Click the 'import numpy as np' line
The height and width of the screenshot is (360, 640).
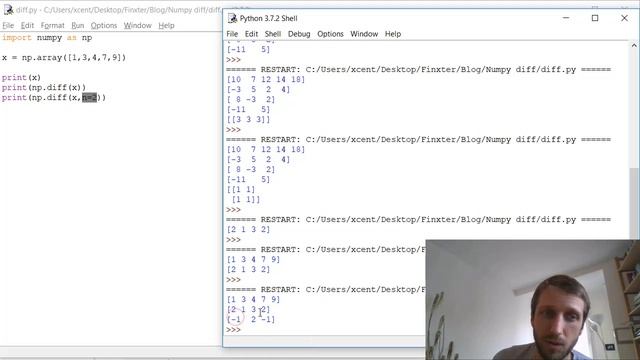coord(47,38)
